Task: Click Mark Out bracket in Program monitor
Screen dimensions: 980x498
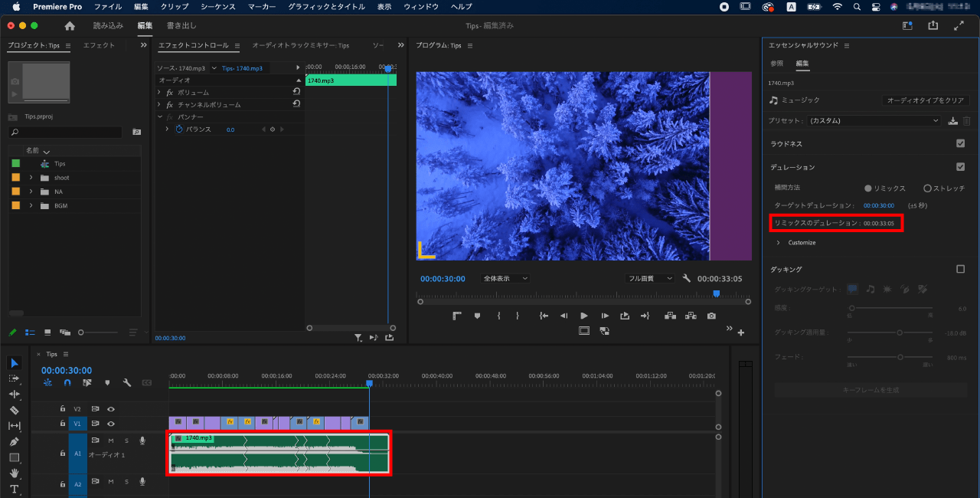Action: (518, 316)
